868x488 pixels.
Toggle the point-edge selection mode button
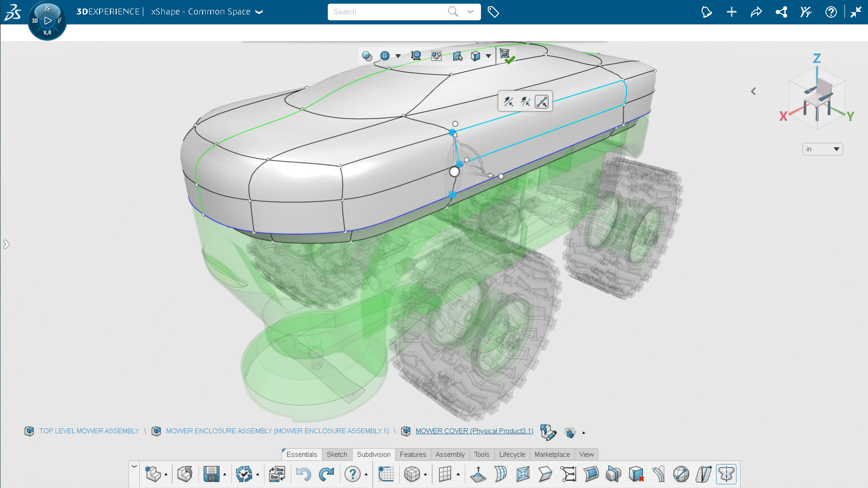[542, 102]
